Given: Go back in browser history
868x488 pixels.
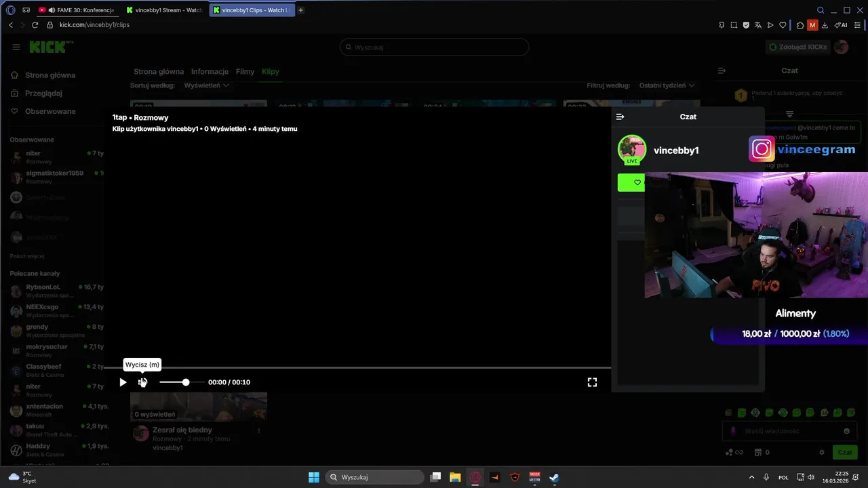Looking at the screenshot, I should [x=11, y=24].
